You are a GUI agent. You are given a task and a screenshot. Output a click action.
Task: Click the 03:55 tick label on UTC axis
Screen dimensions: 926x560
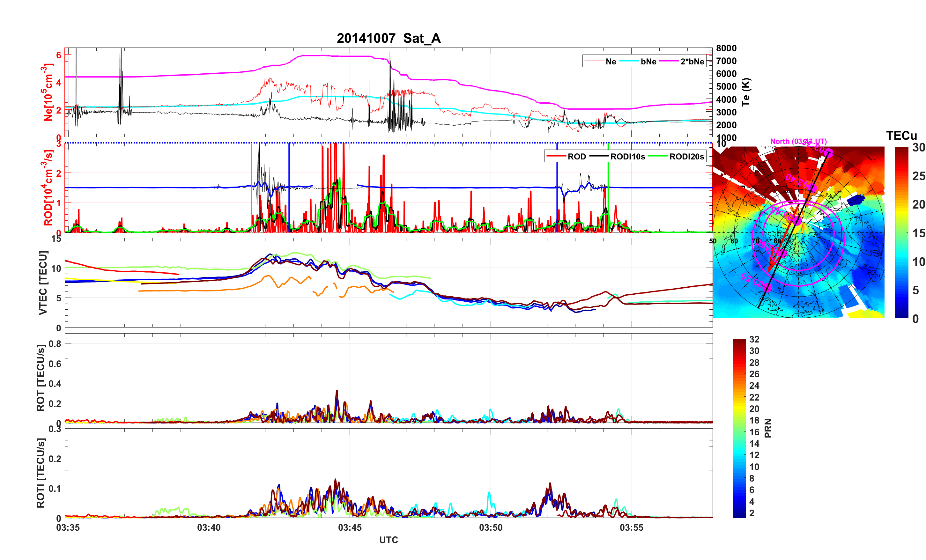631,527
